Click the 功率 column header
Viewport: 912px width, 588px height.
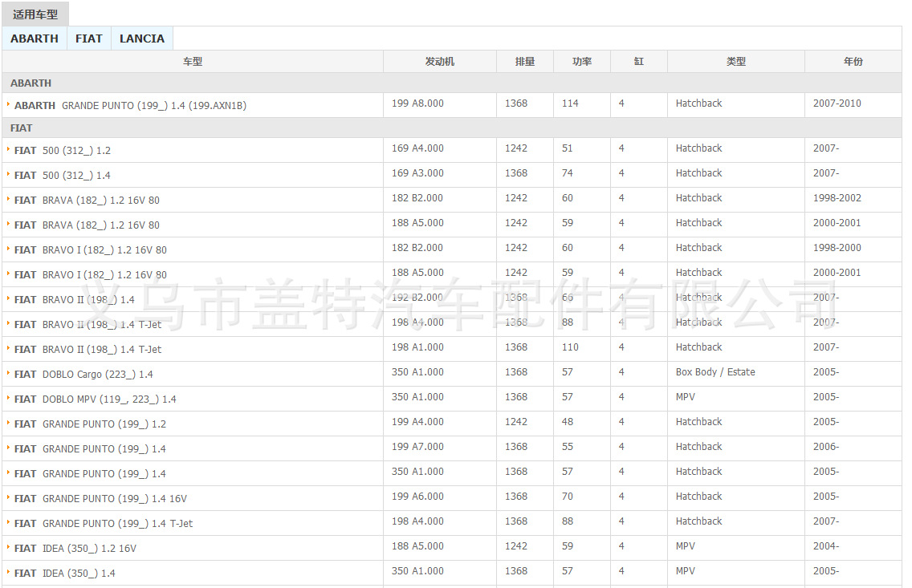tap(581, 62)
